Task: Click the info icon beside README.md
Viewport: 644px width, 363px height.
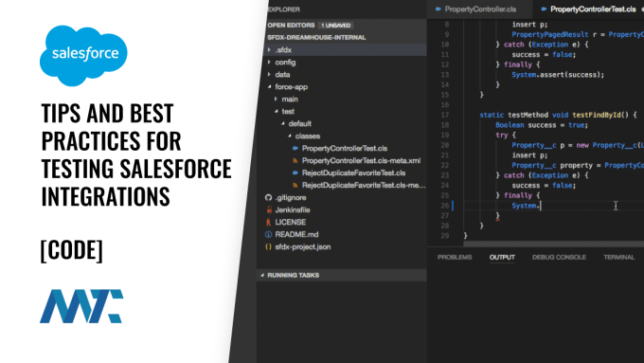Action: pos(269,235)
